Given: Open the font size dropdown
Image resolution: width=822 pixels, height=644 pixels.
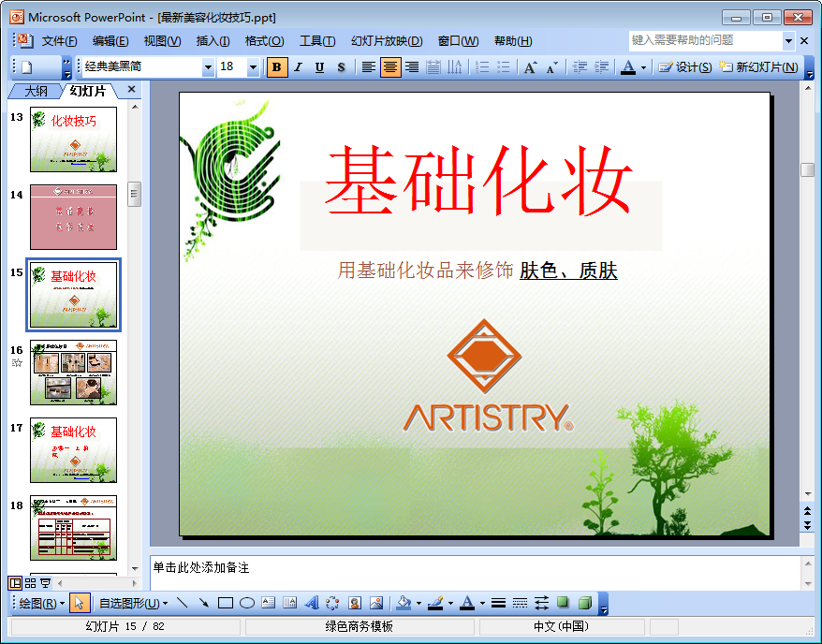Looking at the screenshot, I should point(253,67).
